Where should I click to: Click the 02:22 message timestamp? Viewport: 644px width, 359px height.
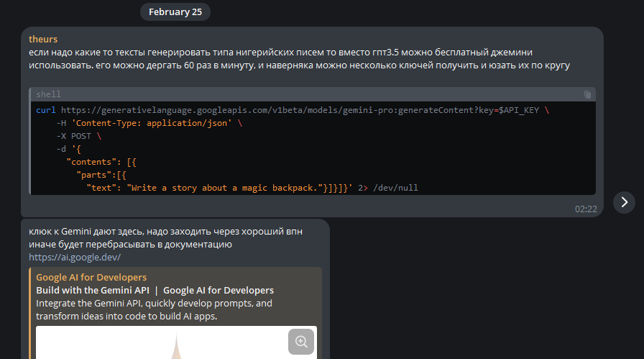pyautogui.click(x=586, y=209)
